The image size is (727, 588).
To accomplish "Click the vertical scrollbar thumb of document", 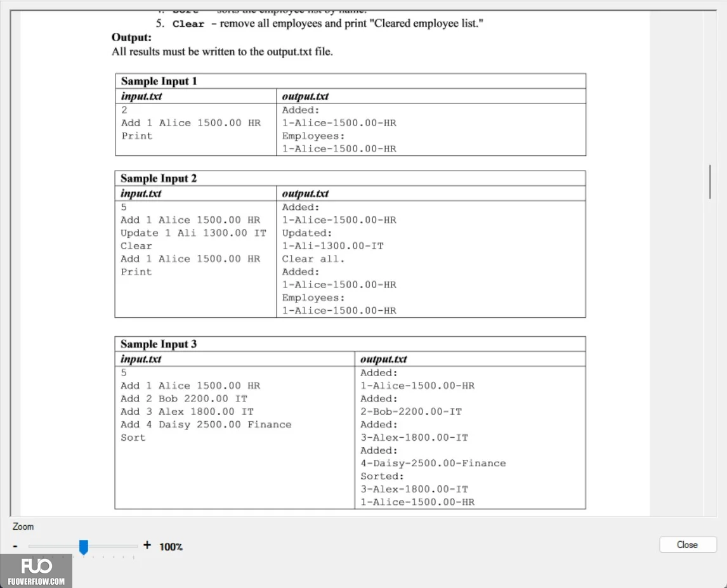I will [710, 181].
